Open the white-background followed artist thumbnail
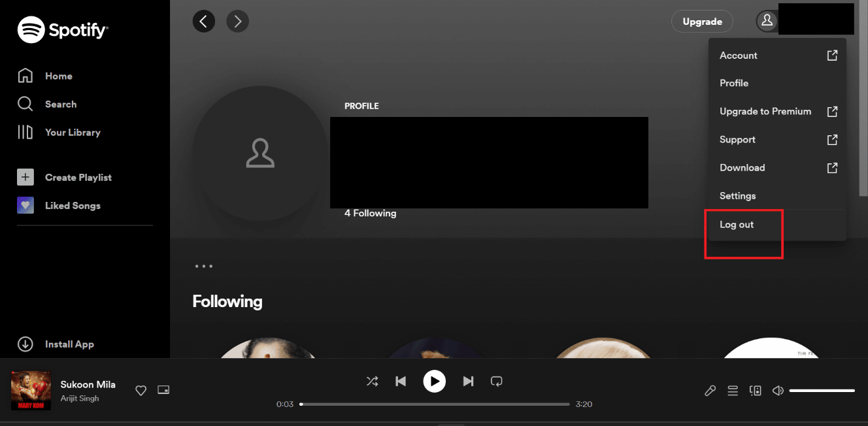 click(771, 348)
